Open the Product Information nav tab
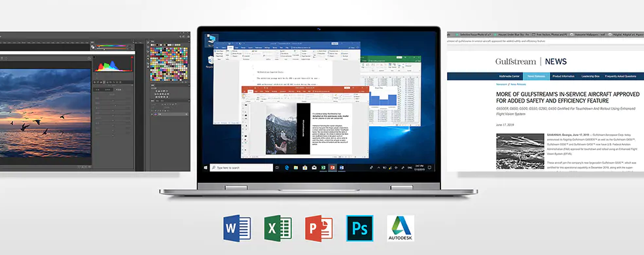This screenshot has height=255, width=644. [563, 76]
